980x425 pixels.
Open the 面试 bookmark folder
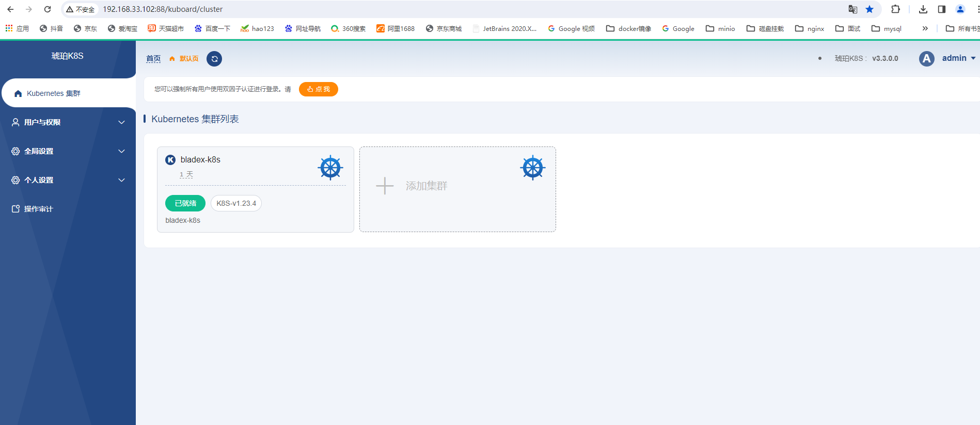(848, 28)
